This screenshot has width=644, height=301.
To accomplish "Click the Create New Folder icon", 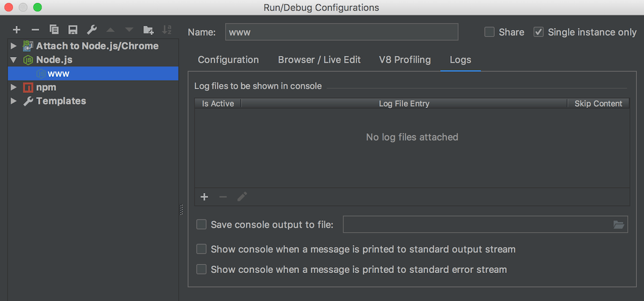I will [148, 30].
